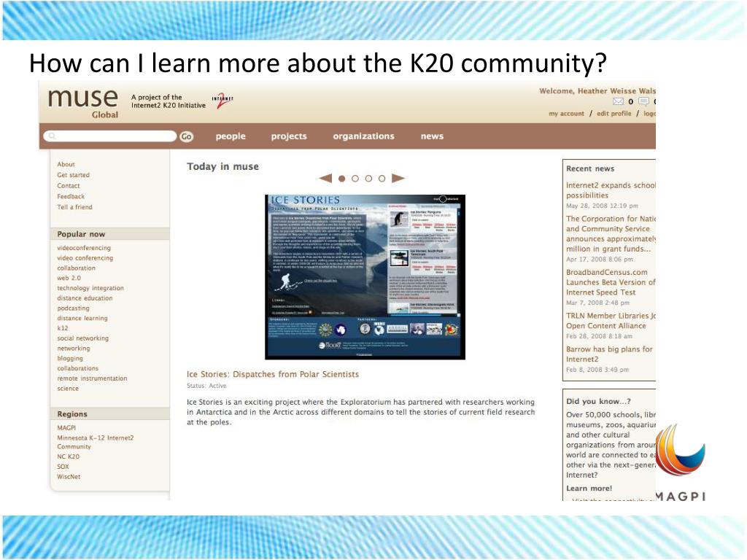Image resolution: width=747 pixels, height=560 pixels.
Task: Open Barrow has big plans news
Action: click(609, 354)
